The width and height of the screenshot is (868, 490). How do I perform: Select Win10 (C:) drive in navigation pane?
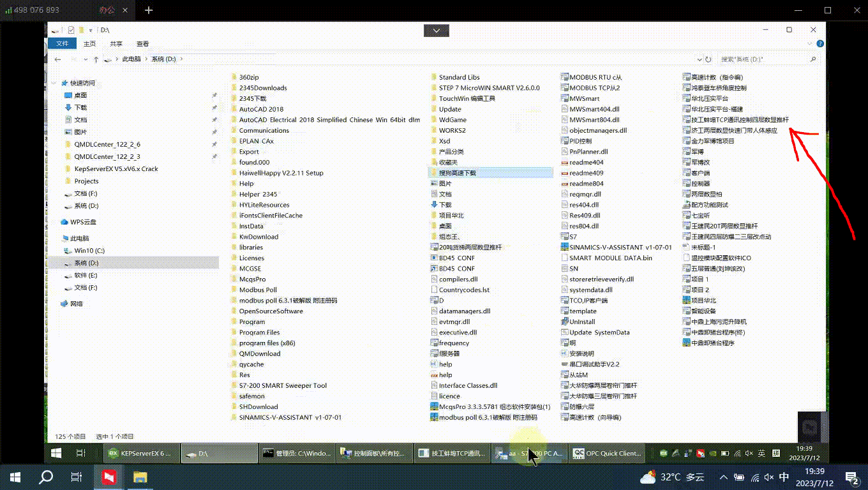coord(89,251)
